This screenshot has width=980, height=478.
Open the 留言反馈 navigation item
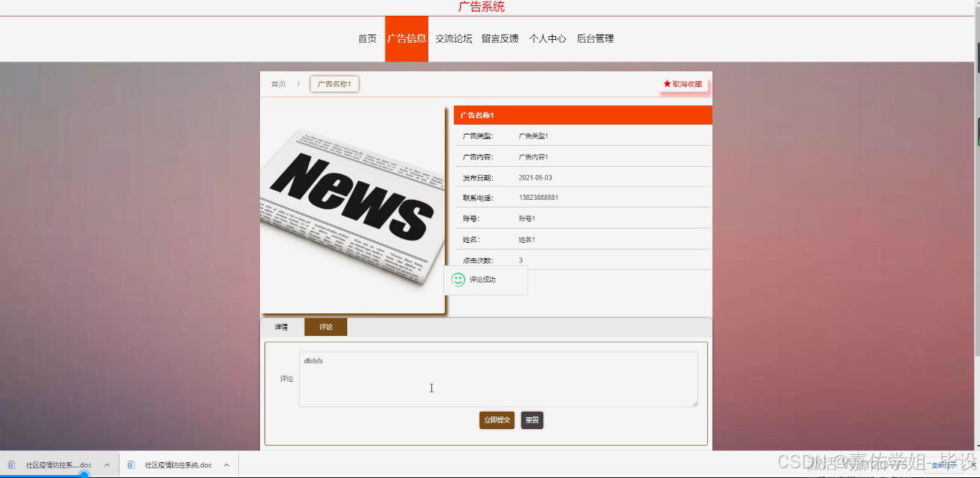tap(501, 38)
